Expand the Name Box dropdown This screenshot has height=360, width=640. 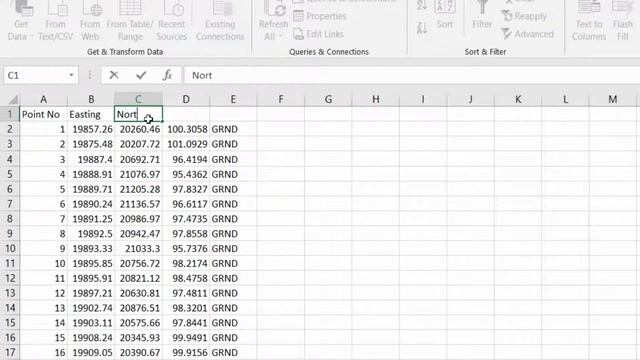[x=71, y=75]
